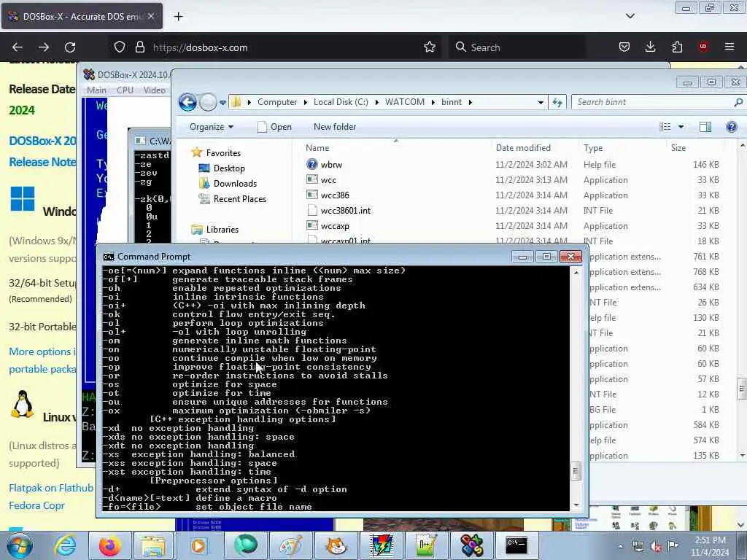The height and width of the screenshot is (560, 747).
Task: Click the Firefox Search box
Action: (x=517, y=47)
